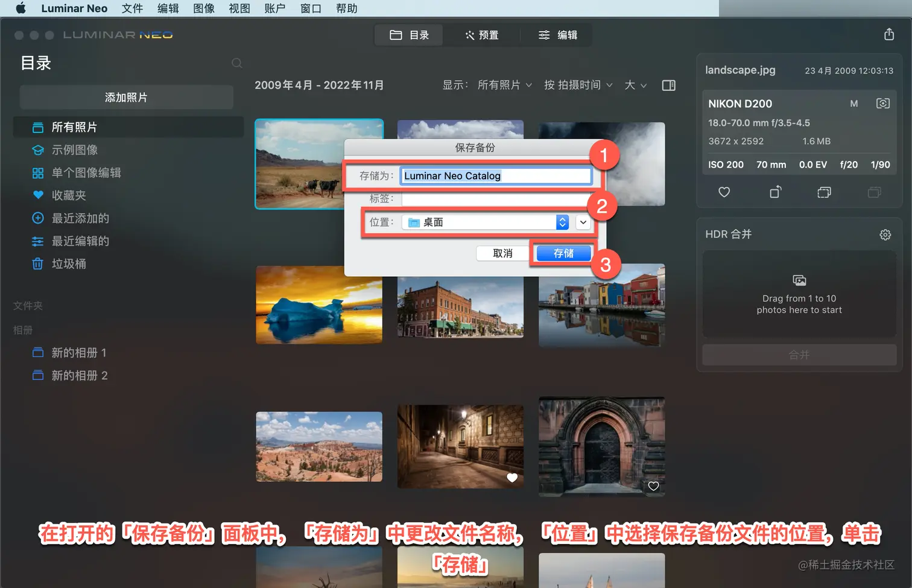Switch to the 目录 tab

[409, 35]
